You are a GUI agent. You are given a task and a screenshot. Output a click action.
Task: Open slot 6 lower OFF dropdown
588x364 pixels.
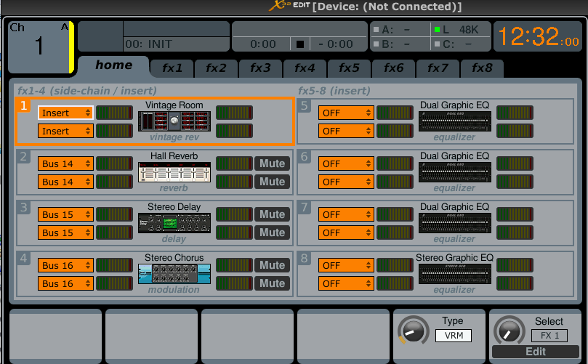tap(346, 182)
